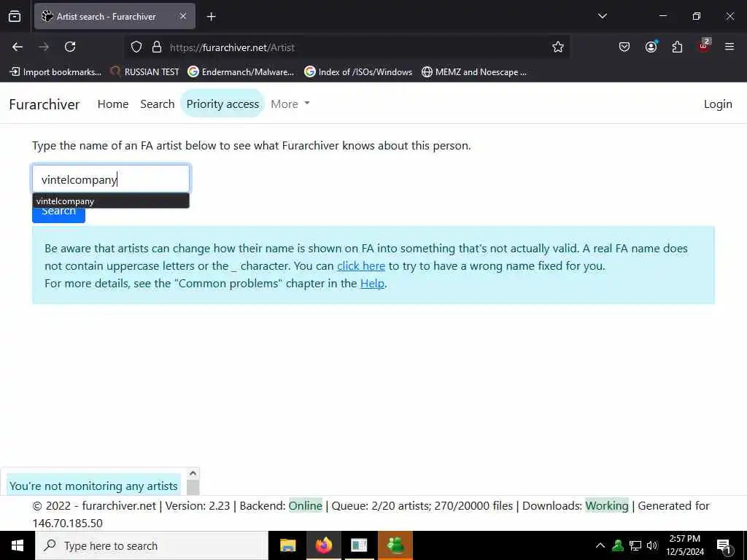The height and width of the screenshot is (560, 747).
Task: Click the Furarchiver brand logo text
Action: [44, 104]
